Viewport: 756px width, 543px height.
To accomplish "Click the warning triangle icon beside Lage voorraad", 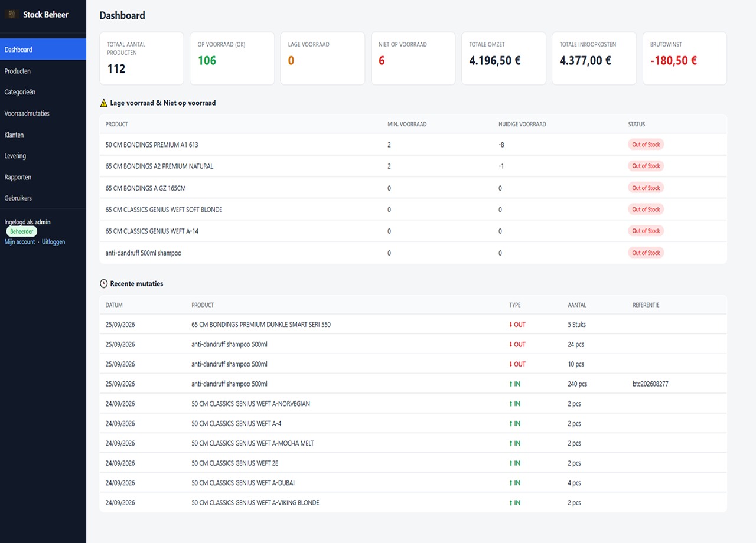I will [104, 103].
